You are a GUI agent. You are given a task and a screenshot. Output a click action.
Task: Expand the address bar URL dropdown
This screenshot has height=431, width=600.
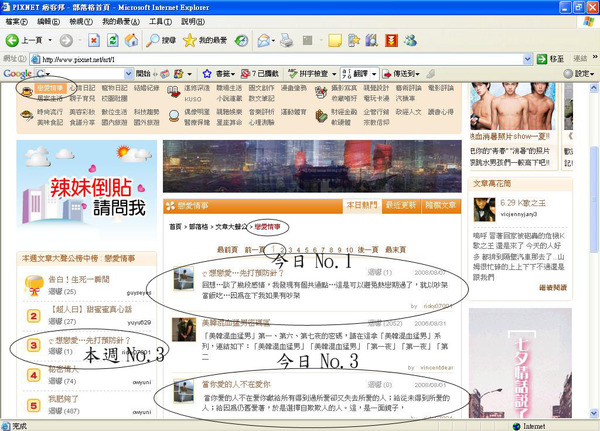coord(527,59)
